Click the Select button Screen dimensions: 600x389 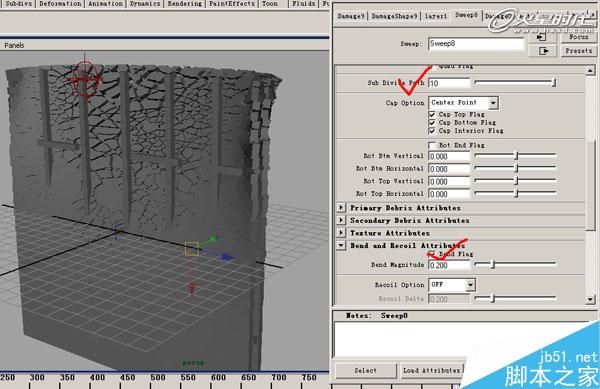coord(365,370)
